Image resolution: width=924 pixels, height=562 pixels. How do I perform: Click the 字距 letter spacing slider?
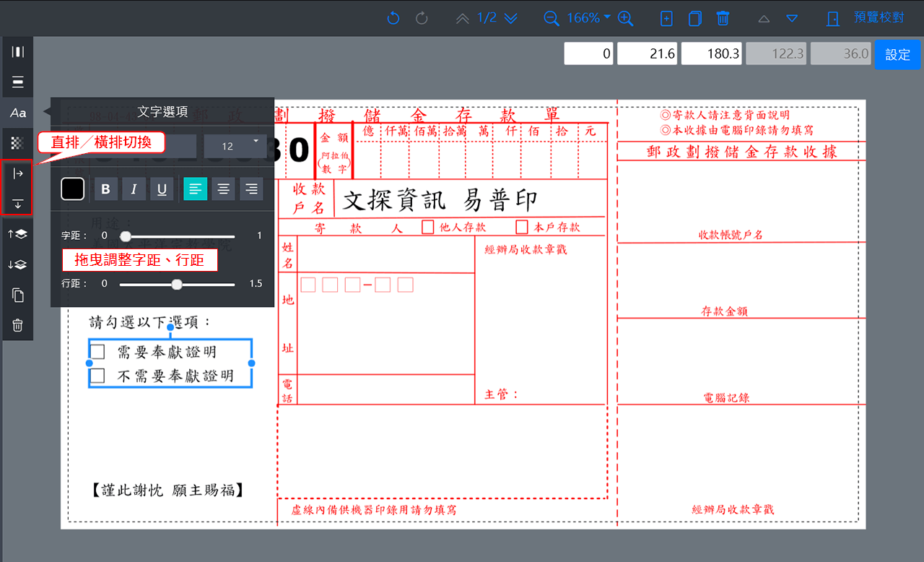[x=178, y=236]
